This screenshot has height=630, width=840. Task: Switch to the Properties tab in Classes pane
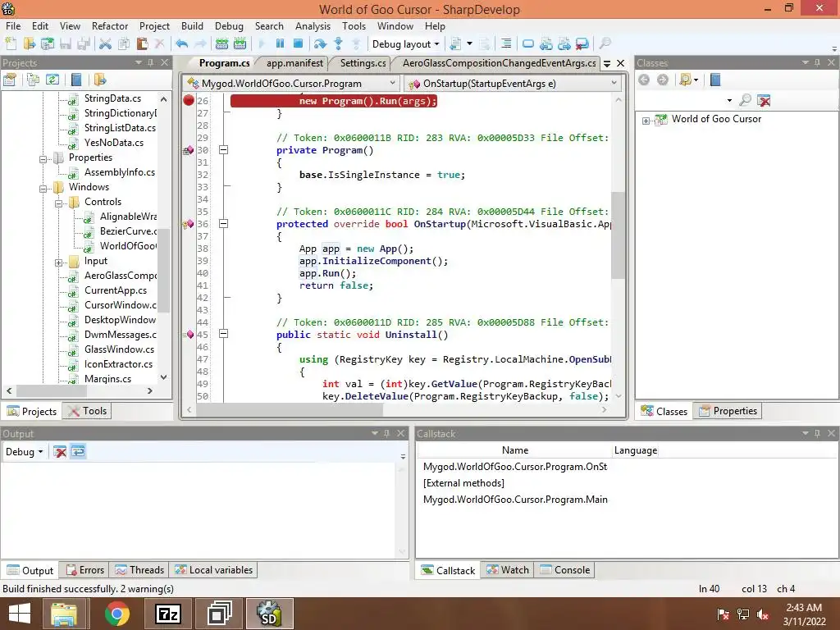(728, 411)
